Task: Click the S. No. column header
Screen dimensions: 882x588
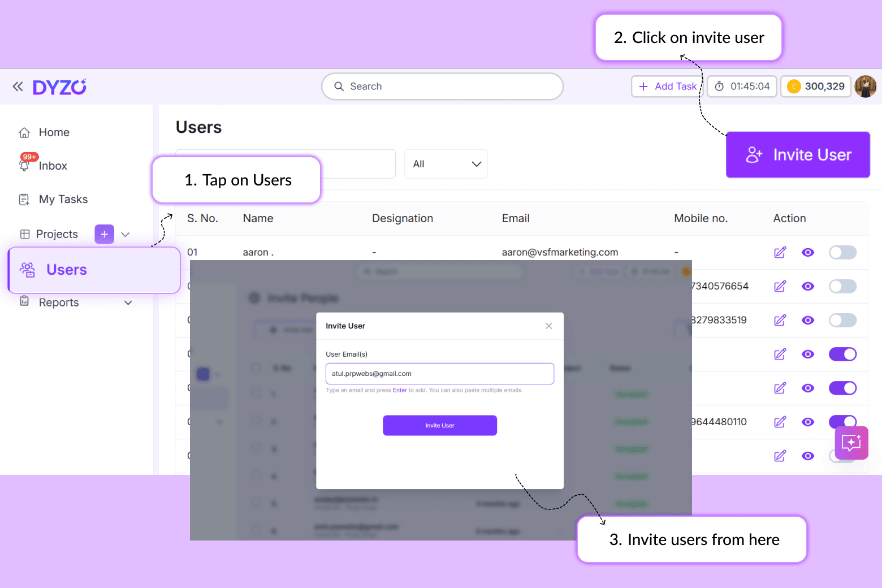Action: [x=202, y=218]
